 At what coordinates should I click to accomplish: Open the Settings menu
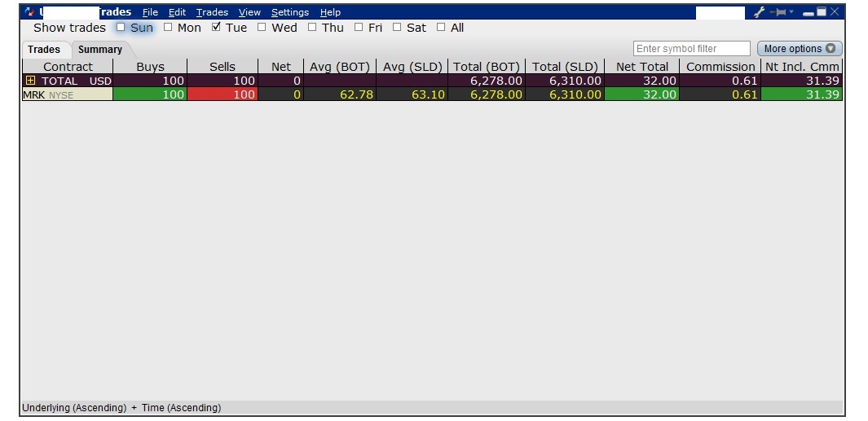[290, 12]
